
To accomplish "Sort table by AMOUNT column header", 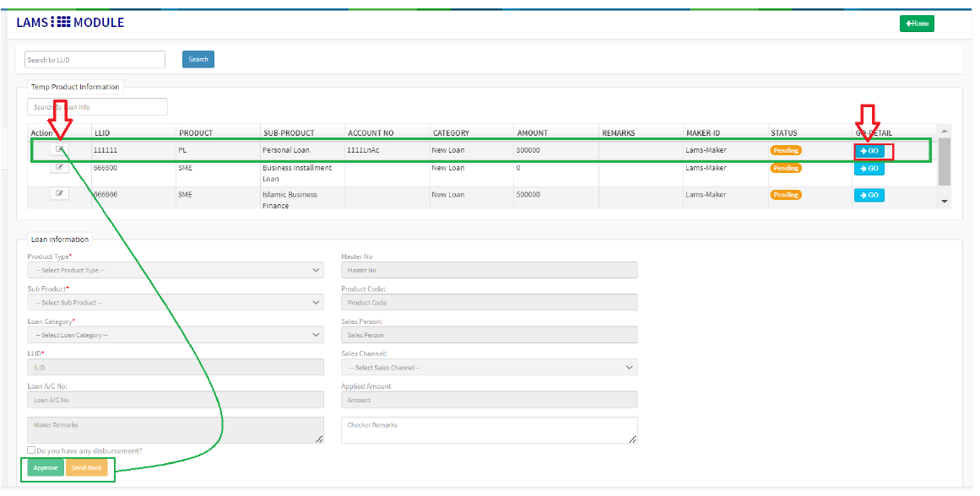I will tap(532, 133).
